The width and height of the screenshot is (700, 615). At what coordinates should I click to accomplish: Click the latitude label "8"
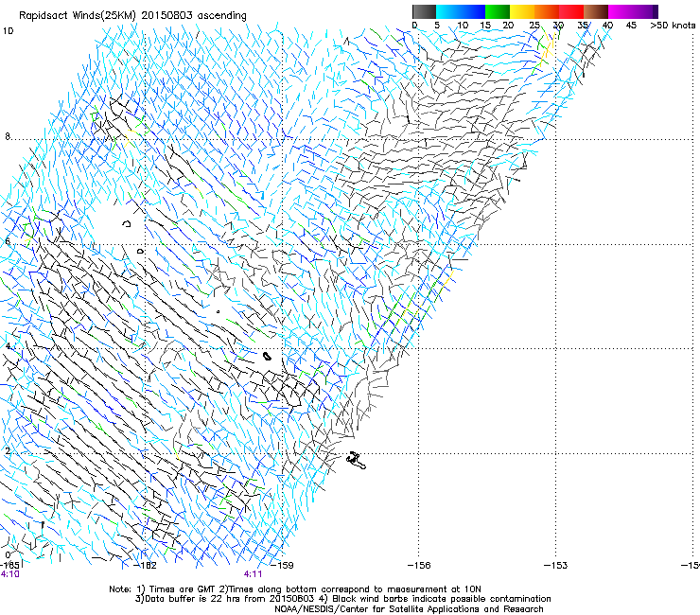pyautogui.click(x=8, y=136)
